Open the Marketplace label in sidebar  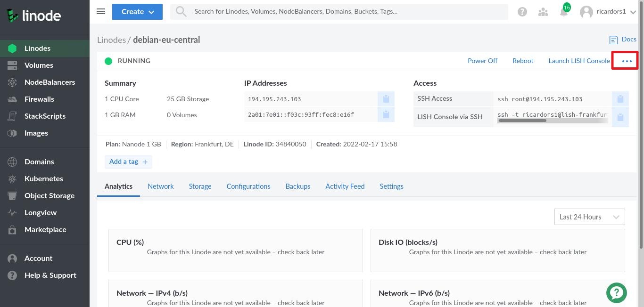coord(45,230)
